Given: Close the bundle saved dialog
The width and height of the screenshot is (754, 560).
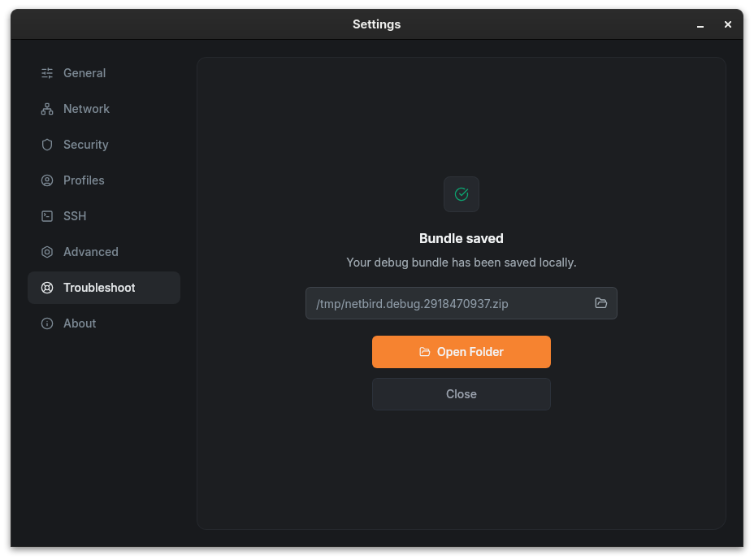Looking at the screenshot, I should pos(461,394).
